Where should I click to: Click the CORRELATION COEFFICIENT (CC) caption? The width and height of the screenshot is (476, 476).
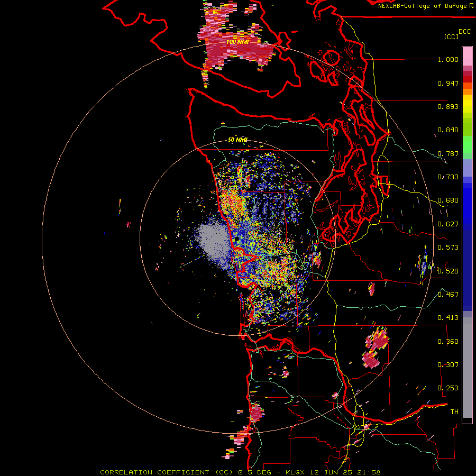(167, 472)
